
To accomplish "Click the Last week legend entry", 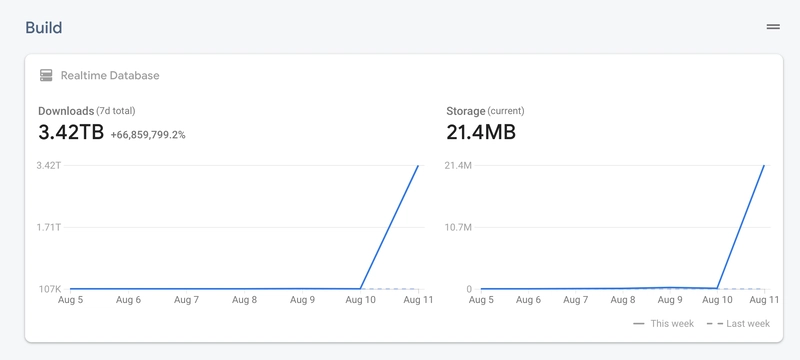I will click(x=738, y=324).
